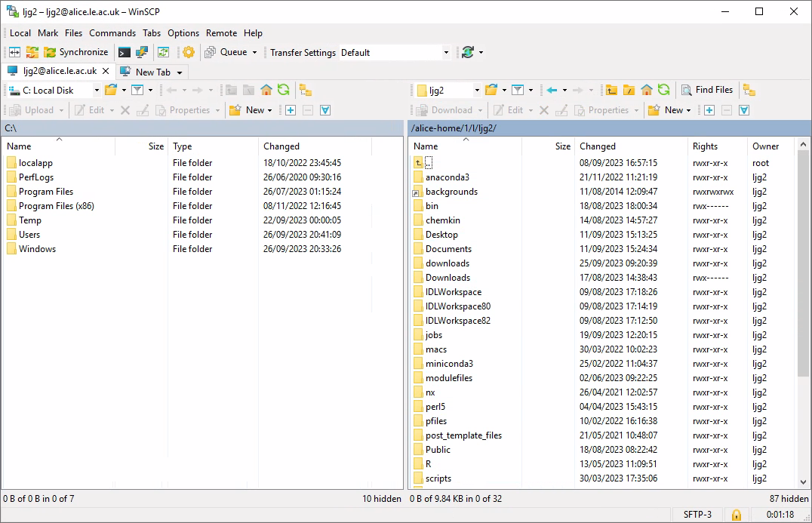Open the C: Local Disk drive selector
The image size is (812, 523).
click(x=54, y=91)
